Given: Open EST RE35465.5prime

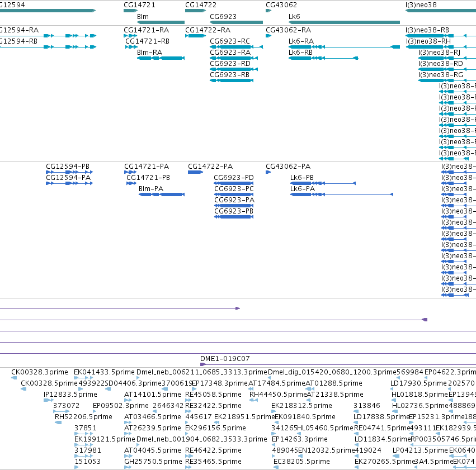Looking at the screenshot, I should click(214, 462).
